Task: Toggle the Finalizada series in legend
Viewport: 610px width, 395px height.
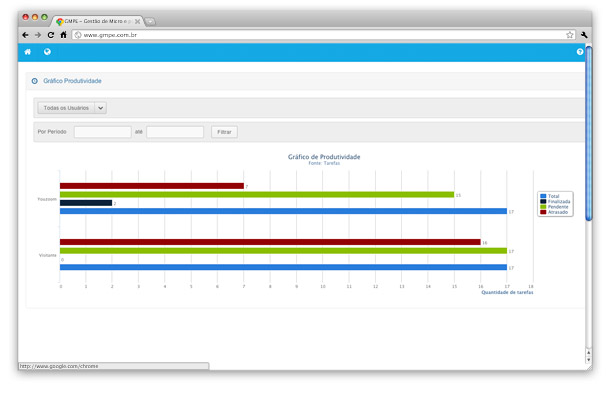Action: 555,202
